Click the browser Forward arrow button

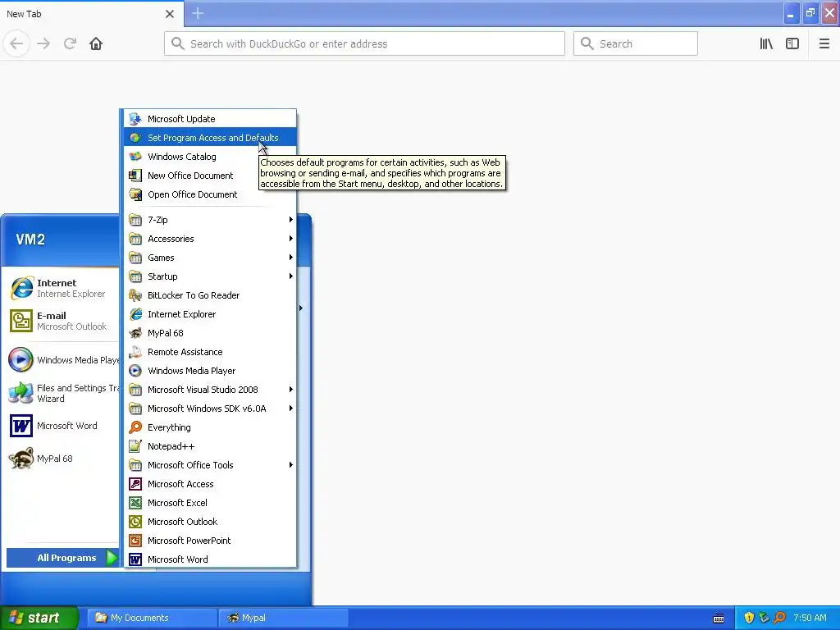click(x=43, y=44)
